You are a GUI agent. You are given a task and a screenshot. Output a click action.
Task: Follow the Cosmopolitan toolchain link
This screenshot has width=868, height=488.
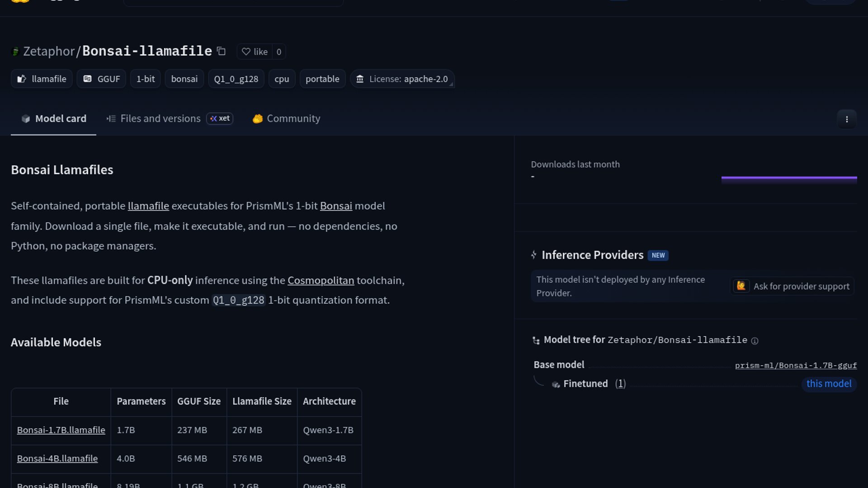(x=321, y=281)
